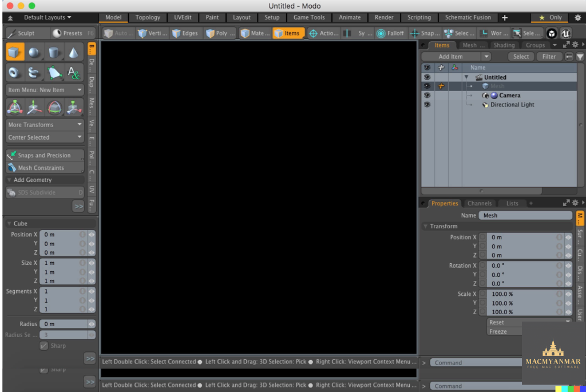Toggle visibility of the Mesh item
The height and width of the screenshot is (392, 586).
click(x=427, y=86)
